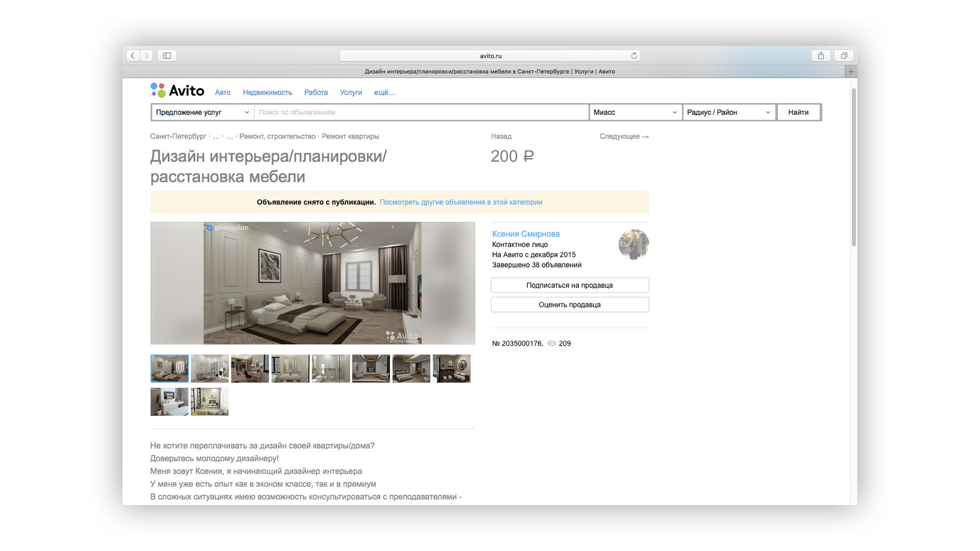This screenshot has width=980, height=551.
Task: Click the eye view-count icon
Action: [x=552, y=343]
